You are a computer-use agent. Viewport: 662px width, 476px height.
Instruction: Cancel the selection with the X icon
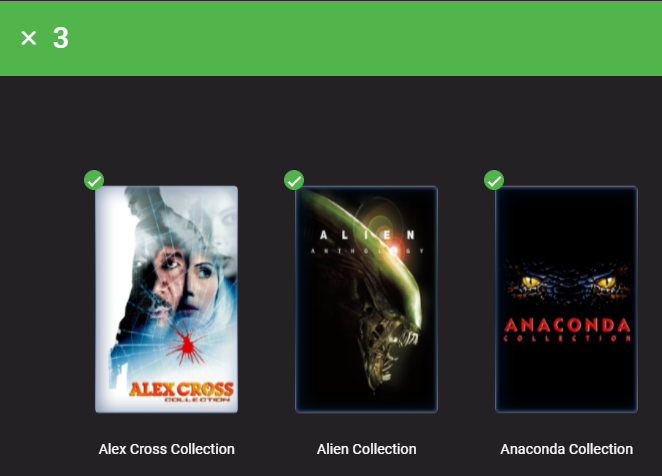tap(29, 38)
